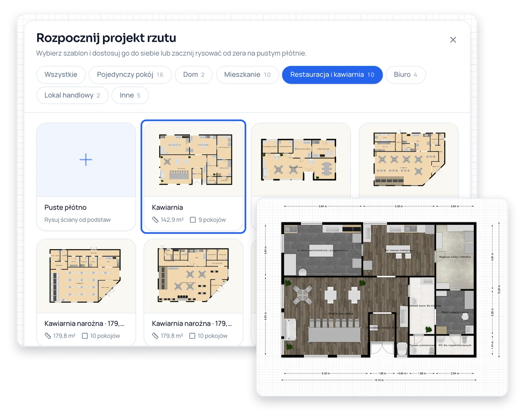Switch to Mieszkanie templates
Viewport: 525px width, 420px height.
click(x=247, y=75)
